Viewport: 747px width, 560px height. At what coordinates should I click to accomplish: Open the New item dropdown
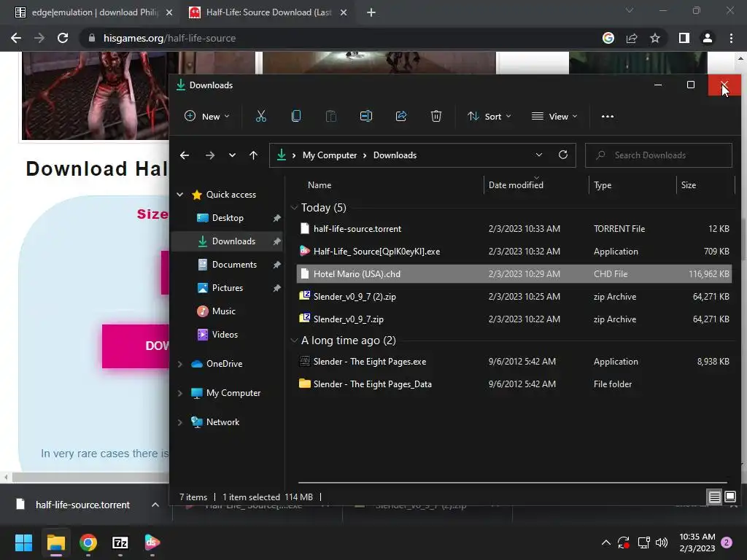click(206, 116)
